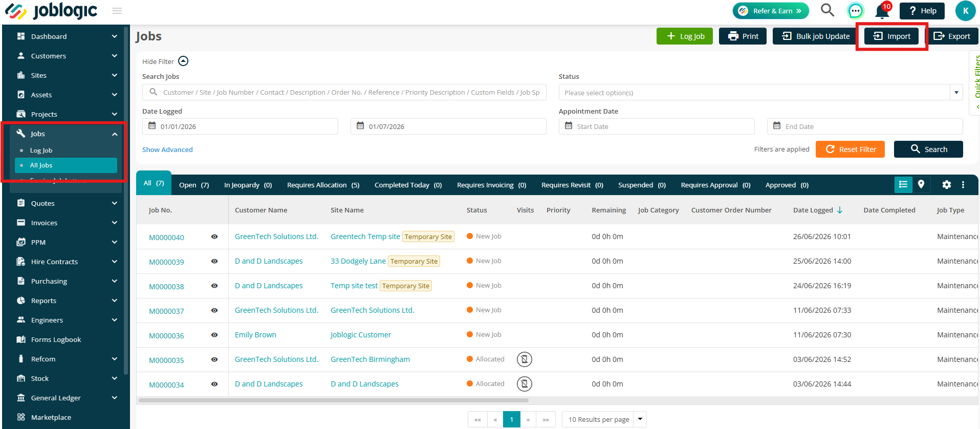The height and width of the screenshot is (429, 980).
Task: Open job number M0000040
Action: pos(166,238)
